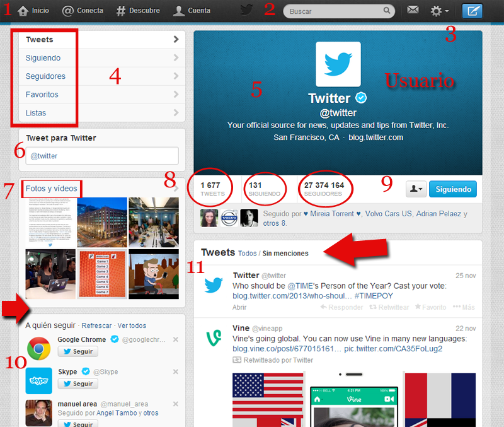Open the settings gear menu
Viewport: 504px width, 427px height.
[x=439, y=11]
